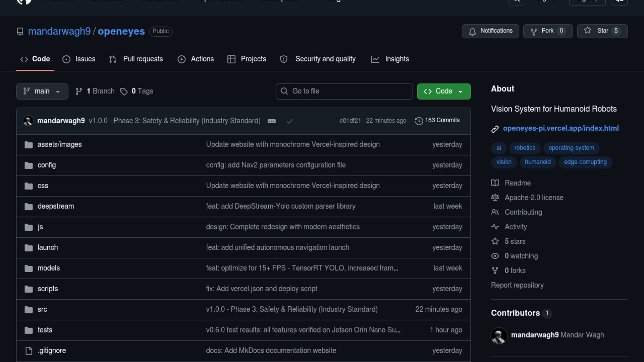Open the deepstream folder
644x362 pixels.
[x=56, y=206]
